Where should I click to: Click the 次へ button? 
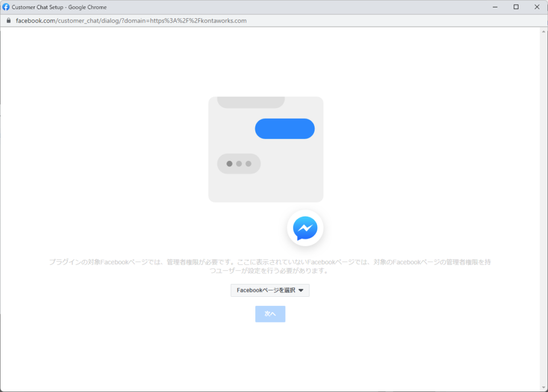pos(270,314)
